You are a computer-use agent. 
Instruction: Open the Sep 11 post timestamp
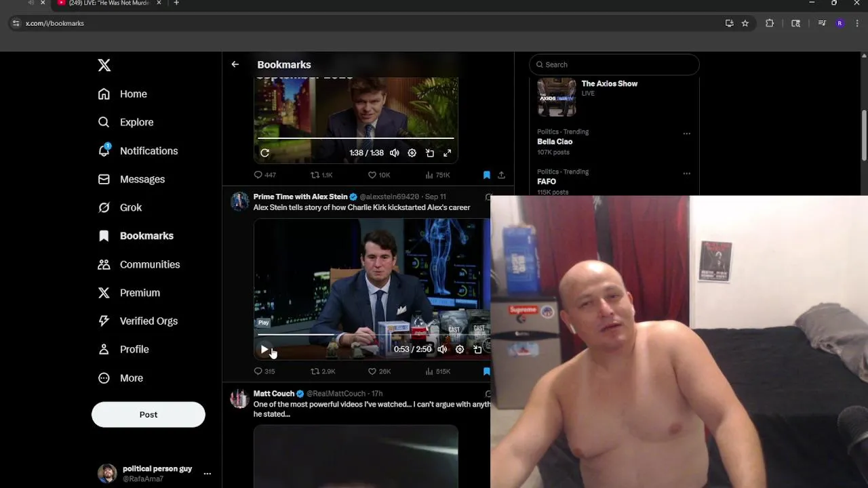435,197
